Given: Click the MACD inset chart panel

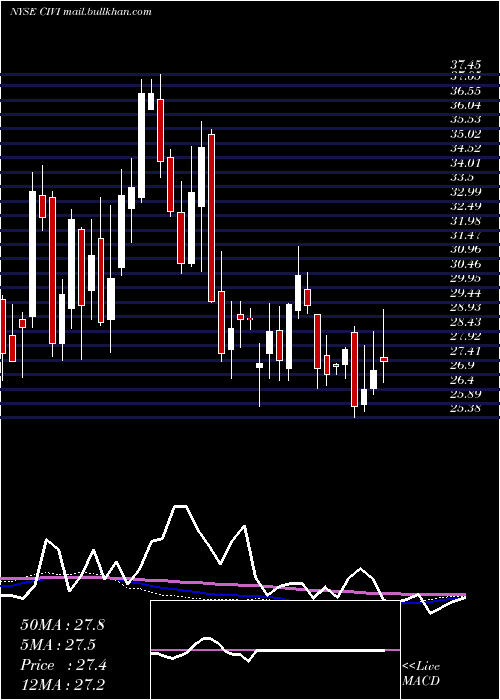Looking at the screenshot, I should [275, 650].
